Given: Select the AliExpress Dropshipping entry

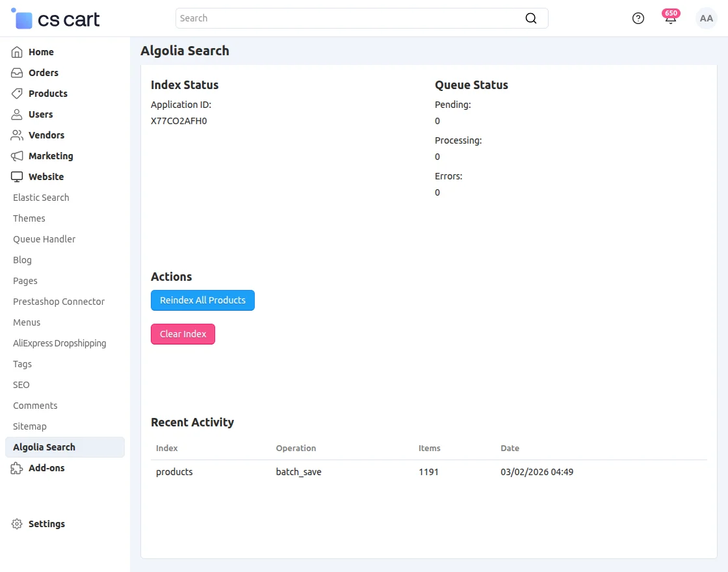Looking at the screenshot, I should coord(59,343).
